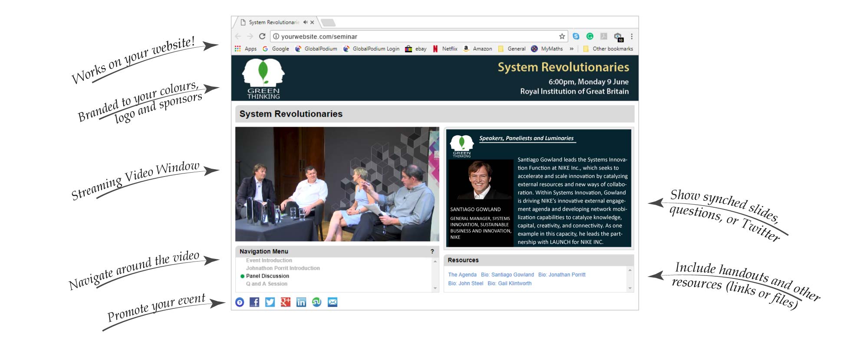Screen dimensions: 868x347
Task: Open the General bookmarks folder
Action: [x=512, y=49]
